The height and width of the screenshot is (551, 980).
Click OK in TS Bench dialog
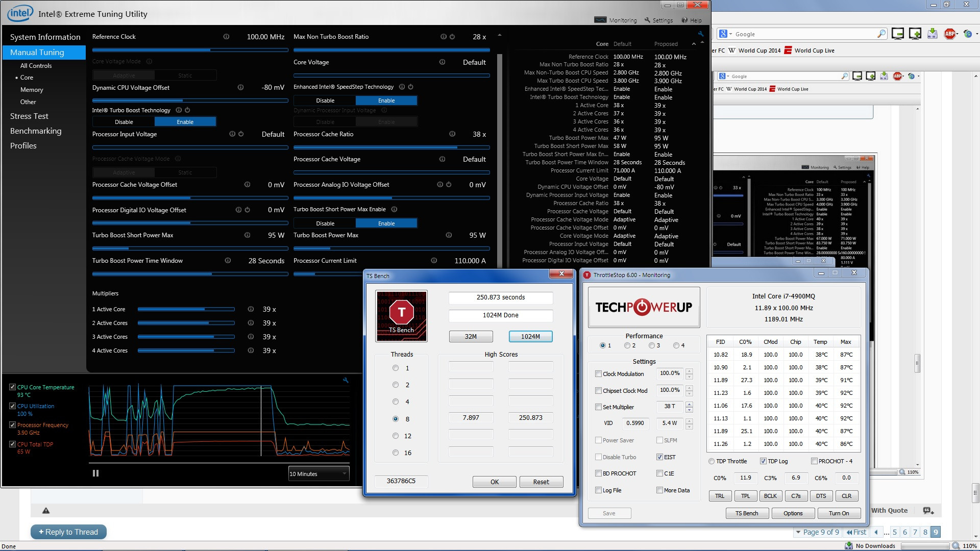pos(495,482)
